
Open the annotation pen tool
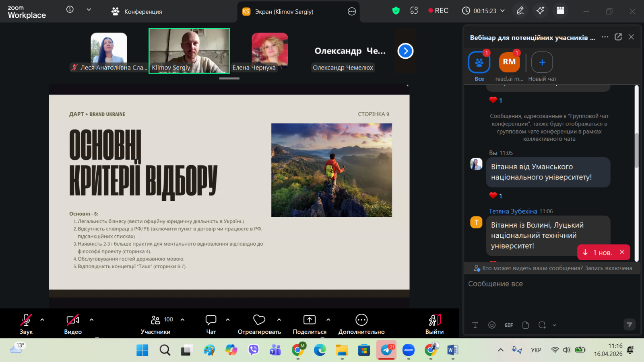point(520,11)
